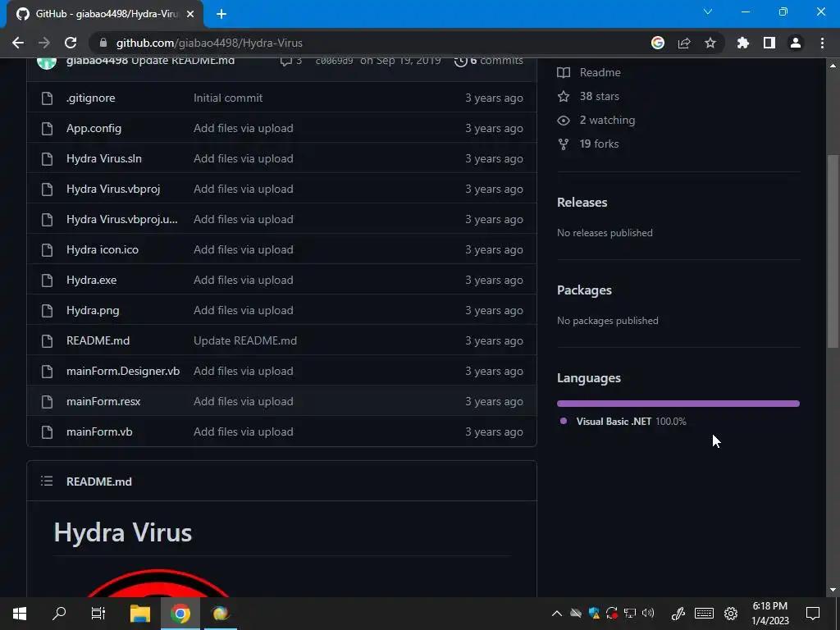Open the Hydra Virus.vbproj file
This screenshot has width=840, height=630.
[113, 189]
